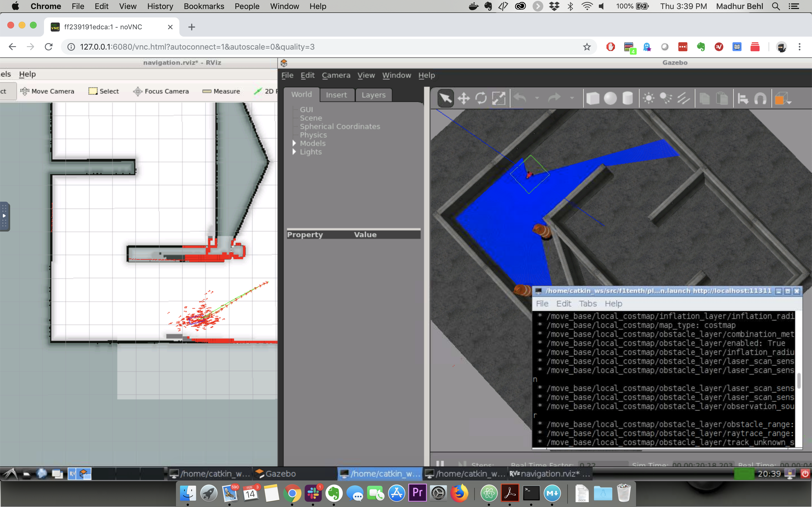This screenshot has width=812, height=507.
Task: Pause the Gazebo simulation
Action: (x=440, y=464)
